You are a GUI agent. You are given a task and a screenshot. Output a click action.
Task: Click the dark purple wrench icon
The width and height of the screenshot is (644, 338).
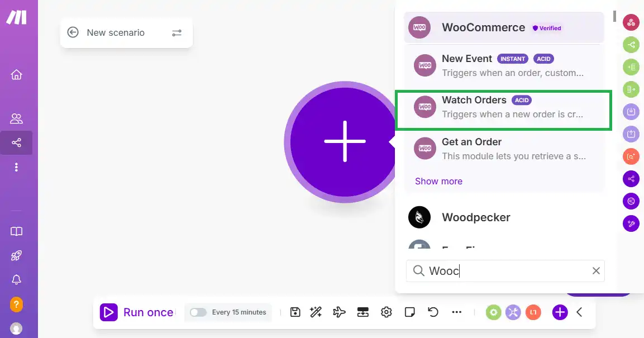click(x=631, y=223)
